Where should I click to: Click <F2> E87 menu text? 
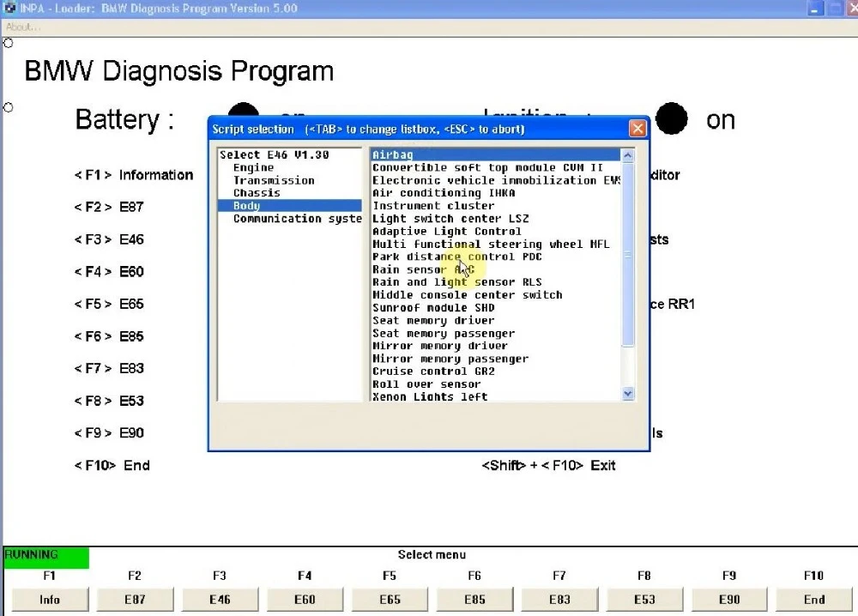click(109, 208)
